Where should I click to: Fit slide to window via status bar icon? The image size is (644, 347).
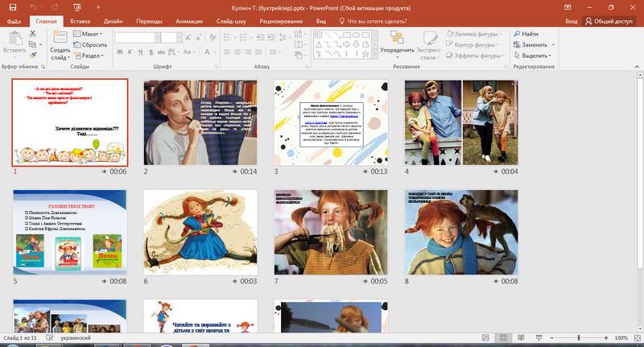click(637, 339)
